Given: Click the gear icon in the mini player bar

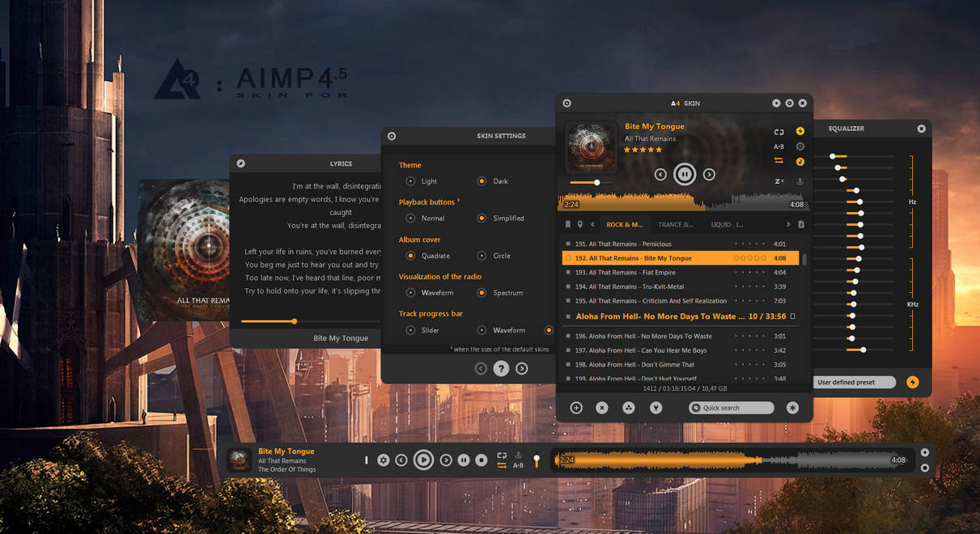Looking at the screenshot, I should pos(384,460).
